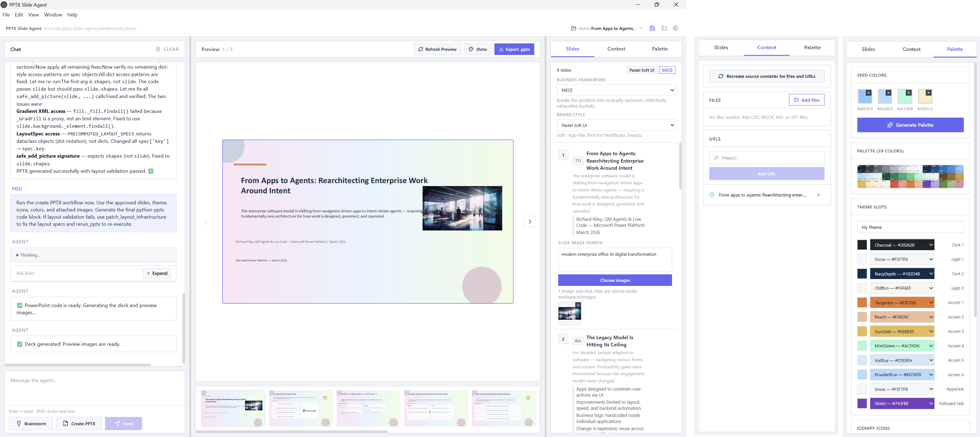
Task: Remove the loaded From apps to agents URL
Action: [x=818, y=195]
